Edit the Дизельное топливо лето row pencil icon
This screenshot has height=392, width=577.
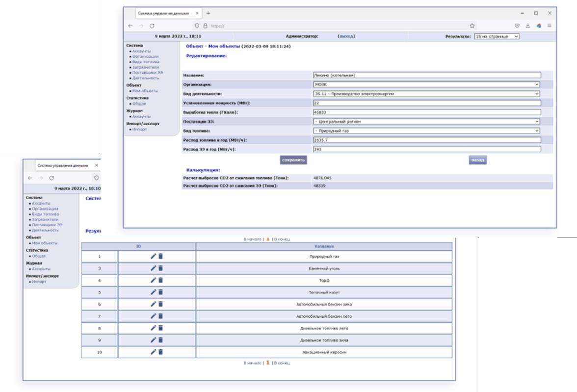coord(153,328)
